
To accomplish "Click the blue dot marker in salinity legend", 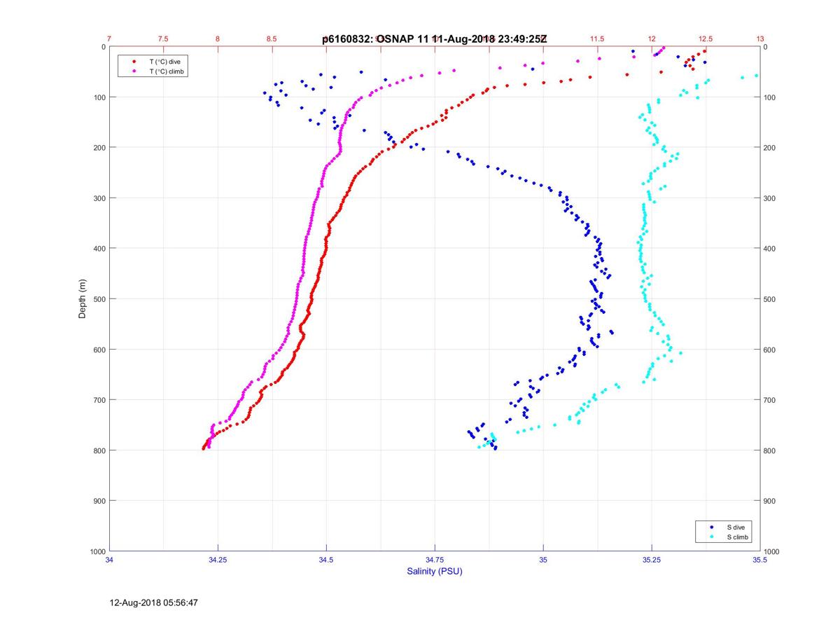I will 712,527.
